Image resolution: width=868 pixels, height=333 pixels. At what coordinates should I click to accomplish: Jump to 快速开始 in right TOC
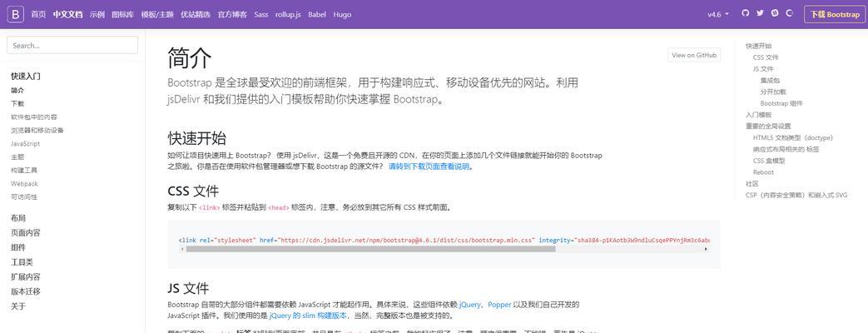[x=758, y=46]
